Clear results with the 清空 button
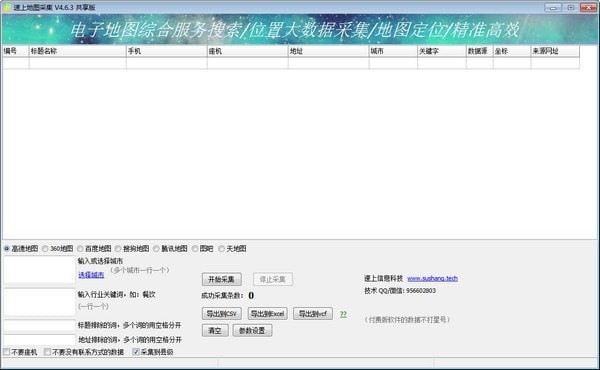Viewport: 600px width, 370px height. (x=215, y=330)
